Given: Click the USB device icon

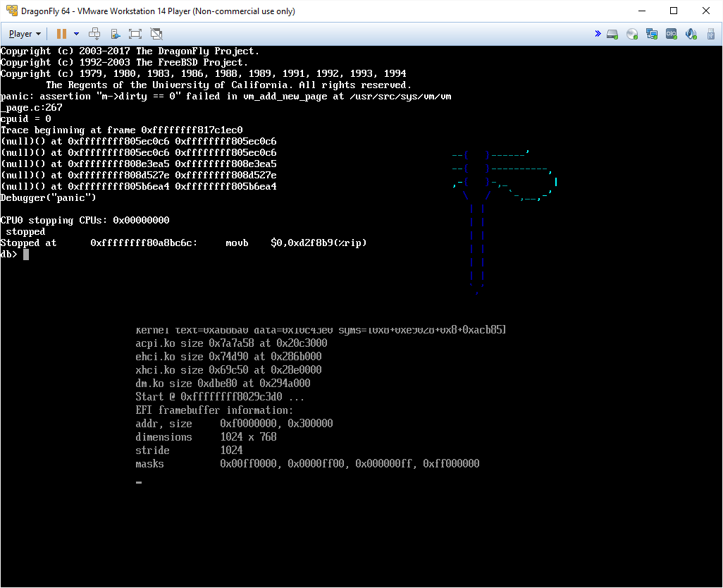Looking at the screenshot, I should point(710,34).
